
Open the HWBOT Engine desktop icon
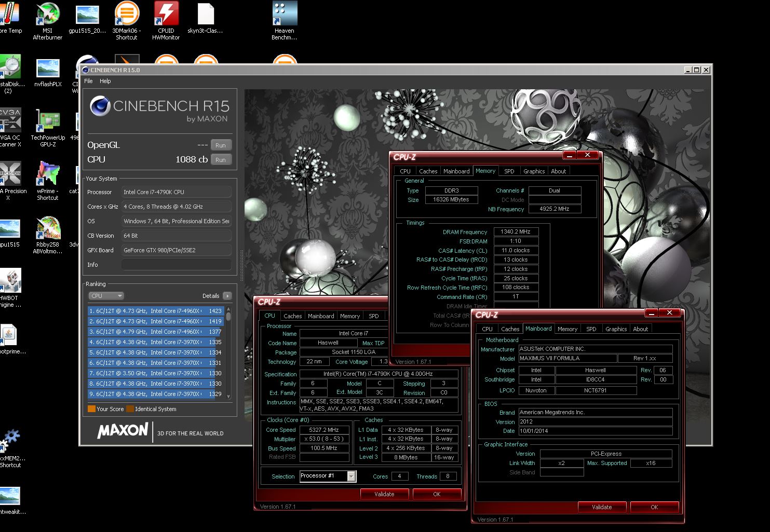point(10,288)
